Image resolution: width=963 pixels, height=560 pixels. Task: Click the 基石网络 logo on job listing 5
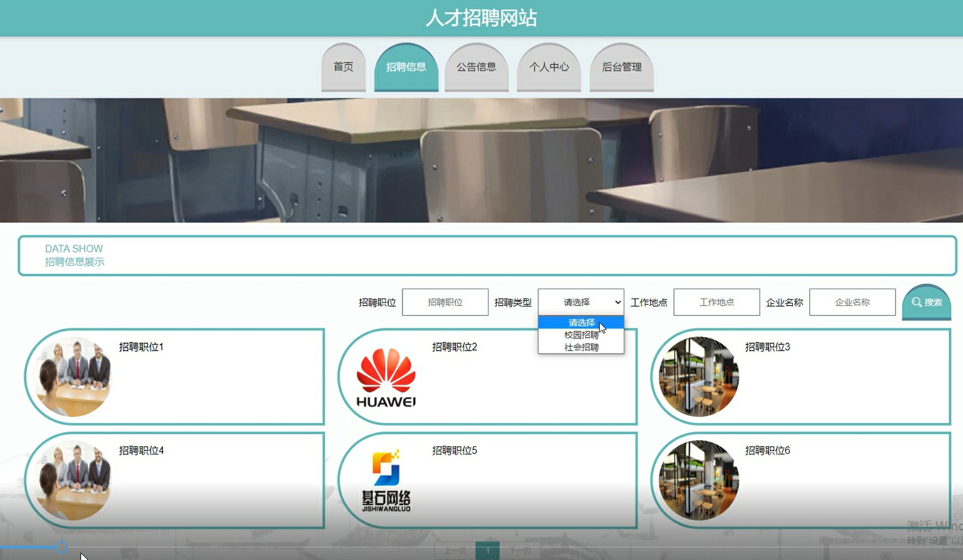coord(386,481)
